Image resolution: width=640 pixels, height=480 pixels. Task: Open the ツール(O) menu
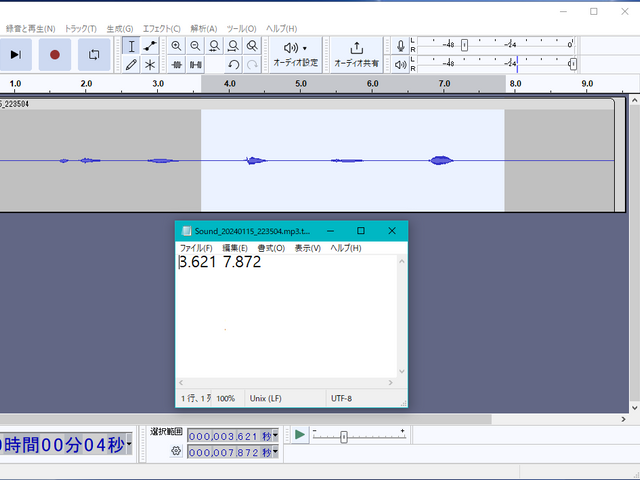pyautogui.click(x=242, y=29)
